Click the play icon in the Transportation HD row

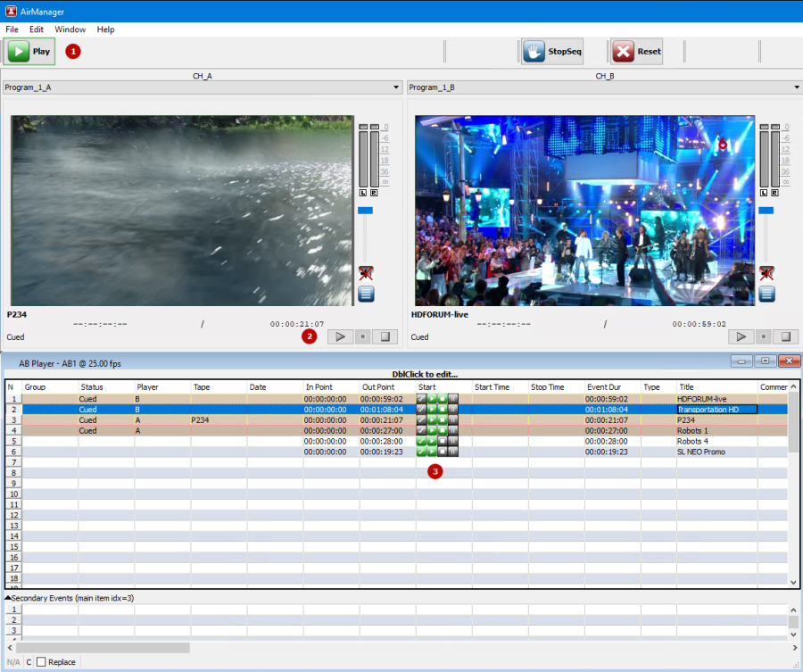coord(432,410)
